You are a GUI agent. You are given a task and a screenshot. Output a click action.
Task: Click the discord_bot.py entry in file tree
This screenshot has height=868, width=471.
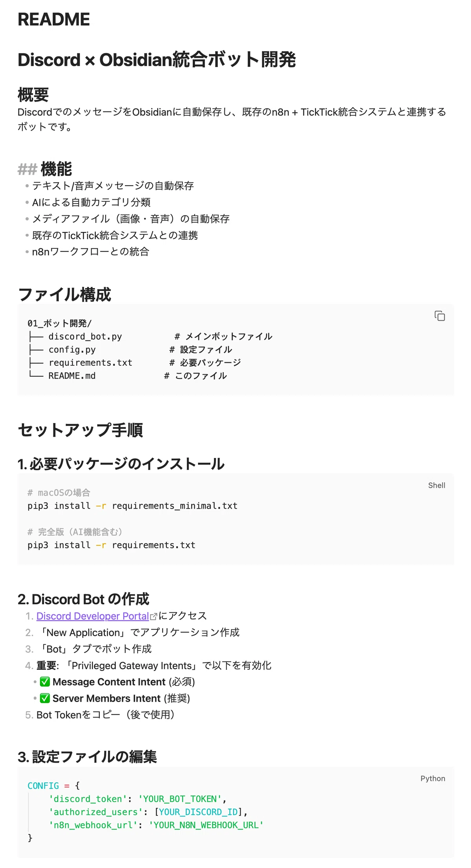pyautogui.click(x=85, y=337)
